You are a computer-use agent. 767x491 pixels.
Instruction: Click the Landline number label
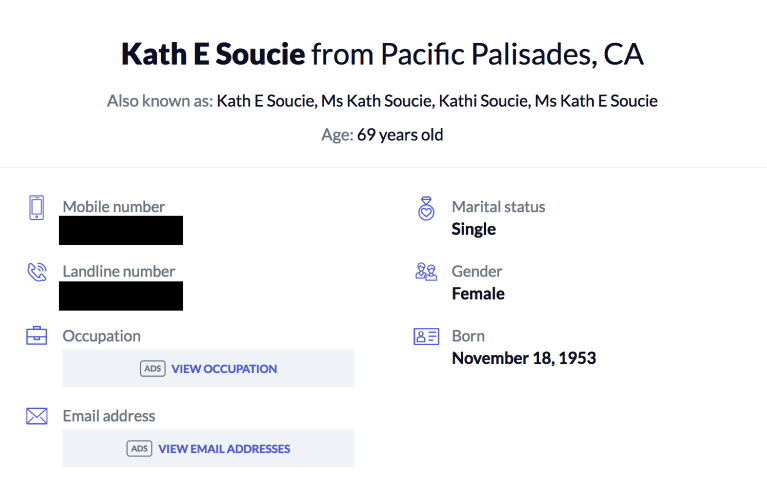click(119, 271)
